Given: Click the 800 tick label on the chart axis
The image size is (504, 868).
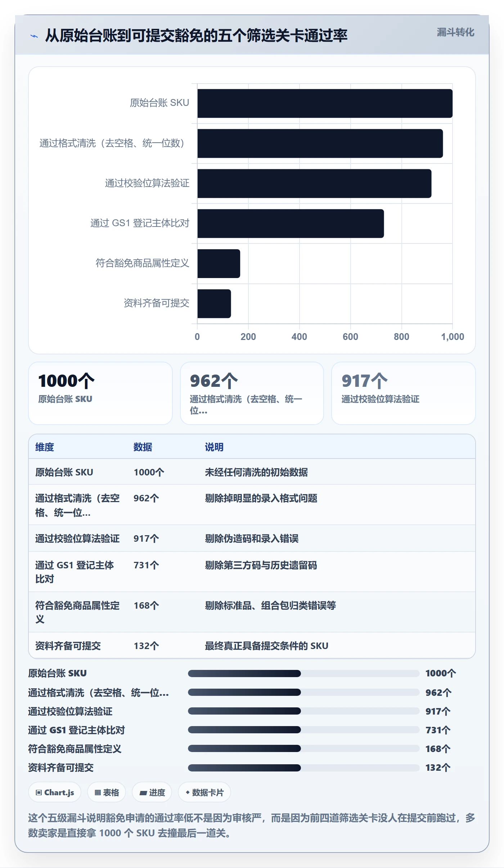Looking at the screenshot, I should tap(401, 337).
